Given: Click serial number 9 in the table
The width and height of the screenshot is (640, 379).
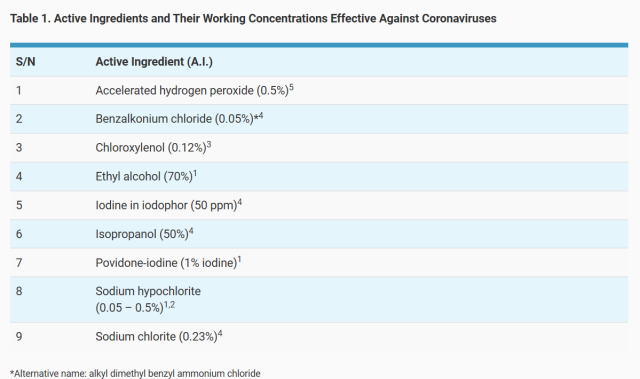Looking at the screenshot, I should [x=19, y=336].
